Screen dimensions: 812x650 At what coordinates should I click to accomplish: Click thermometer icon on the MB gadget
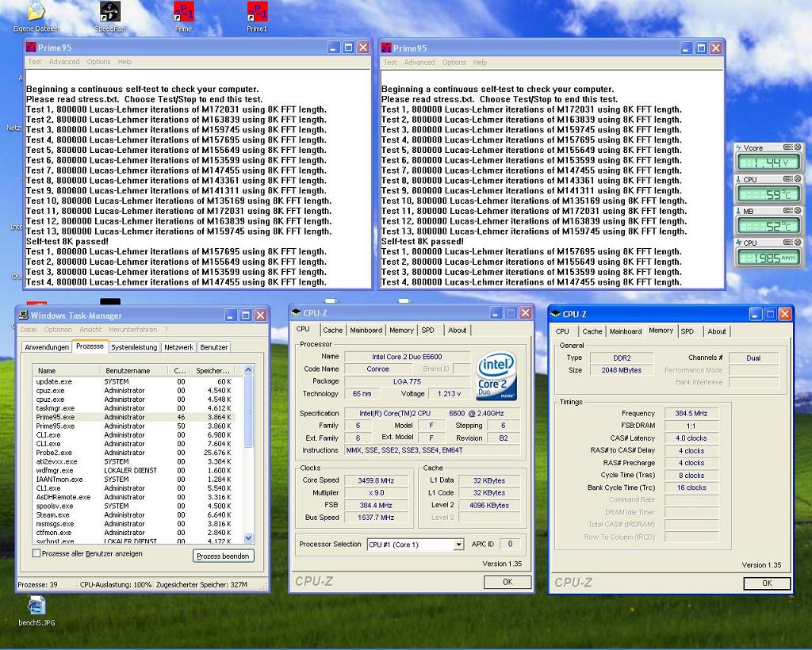click(x=739, y=211)
